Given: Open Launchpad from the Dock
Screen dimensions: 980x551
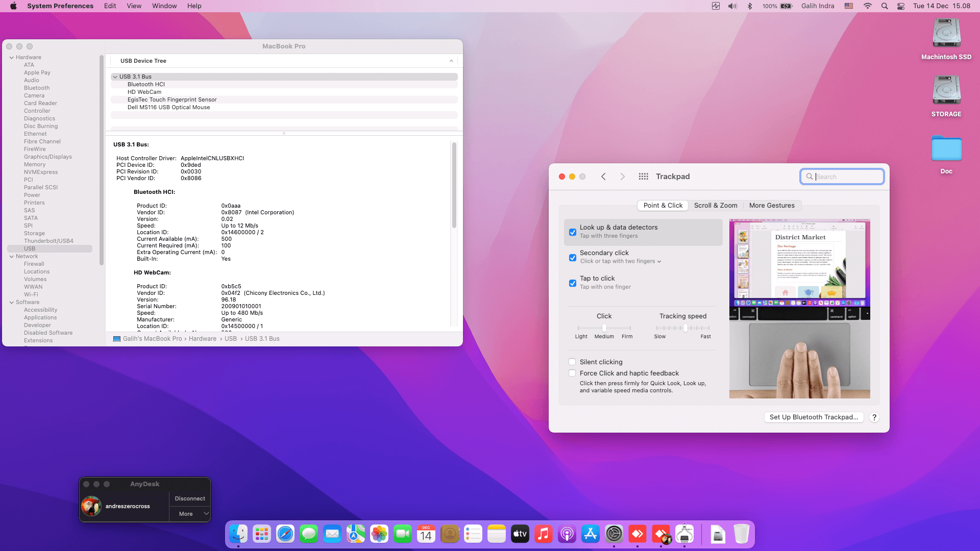Looking at the screenshot, I should (262, 534).
